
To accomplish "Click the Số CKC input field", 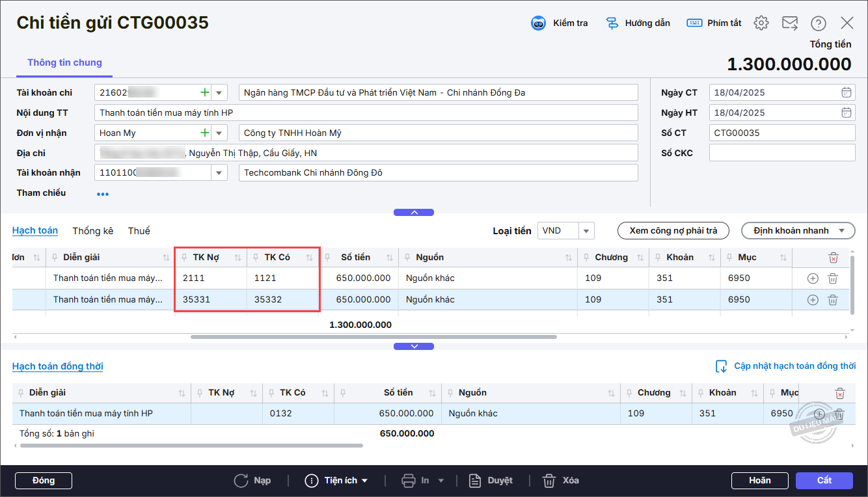I will pos(781,153).
